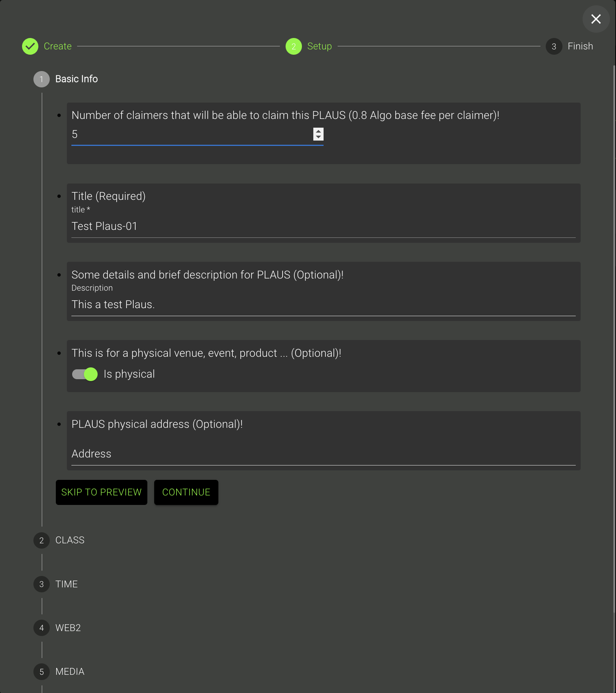
Task: Select the MEDIA step number icon
Action: point(41,672)
